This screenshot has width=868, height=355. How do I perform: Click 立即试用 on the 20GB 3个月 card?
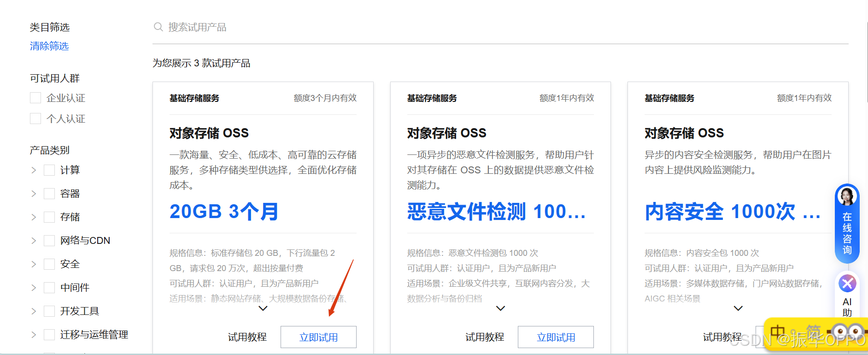pos(318,337)
